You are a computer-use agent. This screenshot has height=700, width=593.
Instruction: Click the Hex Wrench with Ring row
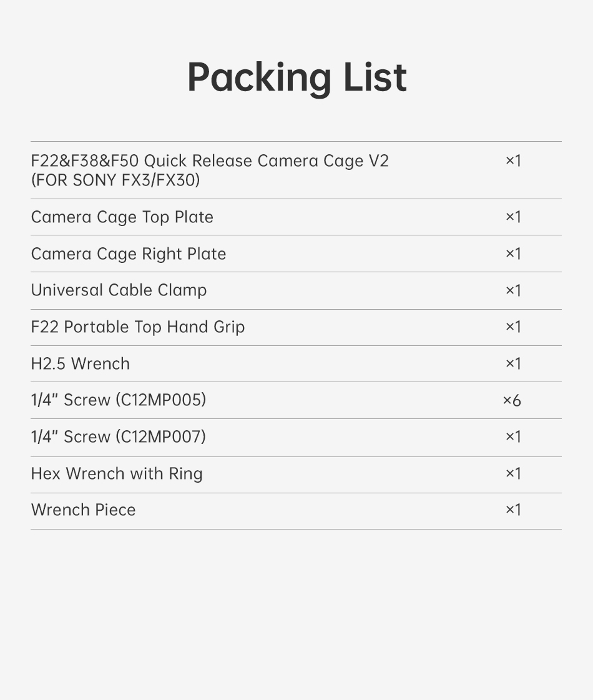click(x=296, y=475)
